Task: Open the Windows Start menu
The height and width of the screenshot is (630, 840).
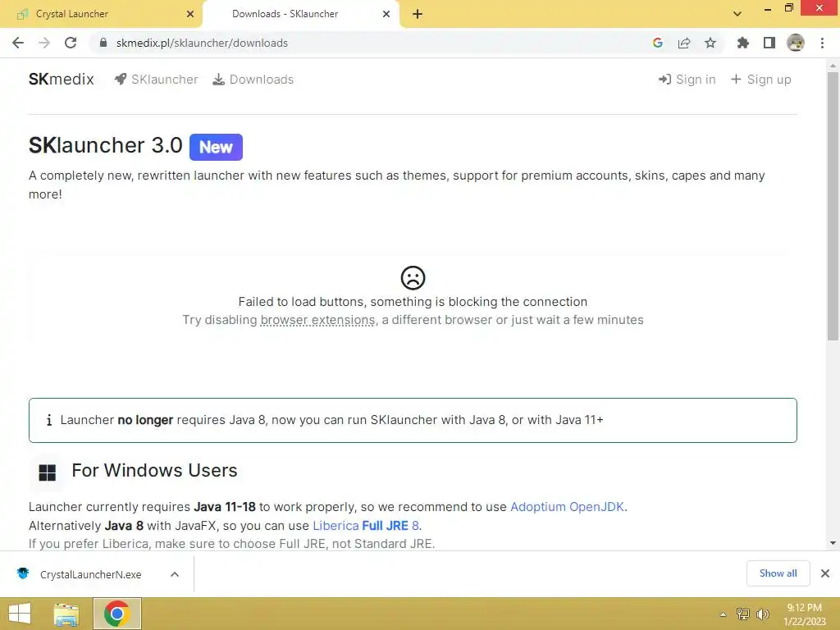Action: click(x=20, y=614)
